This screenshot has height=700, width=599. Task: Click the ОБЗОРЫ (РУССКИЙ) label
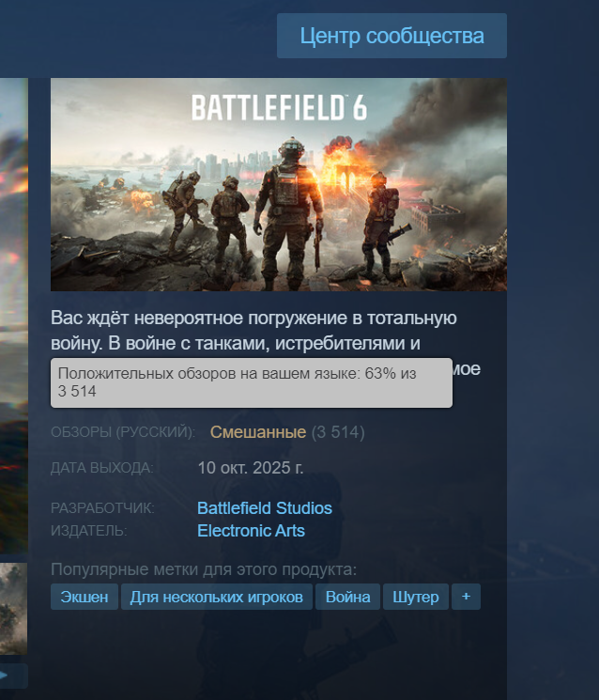pyautogui.click(x=123, y=431)
